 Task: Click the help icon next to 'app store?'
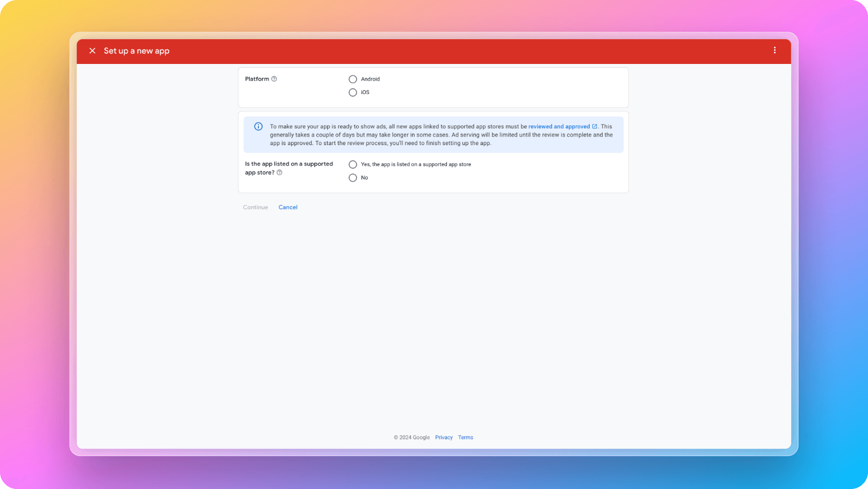pyautogui.click(x=279, y=172)
